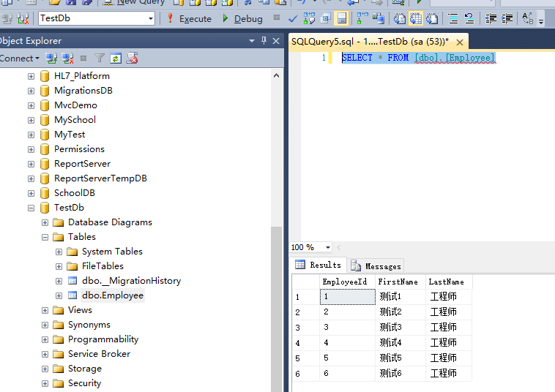This screenshot has height=392, width=555.
Task: Close the SQLQuery5.sql tab
Action: click(460, 42)
